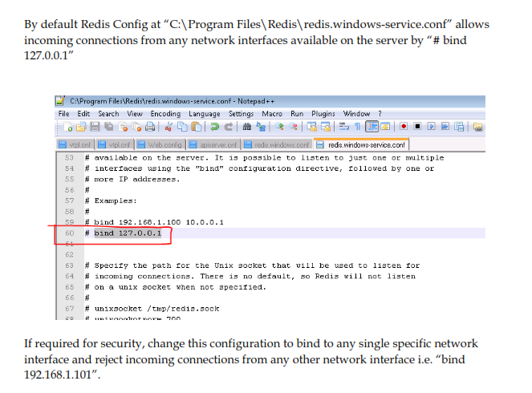Screen dimensions: 532x393
Task: Open the Edit menu
Action: click(x=83, y=114)
